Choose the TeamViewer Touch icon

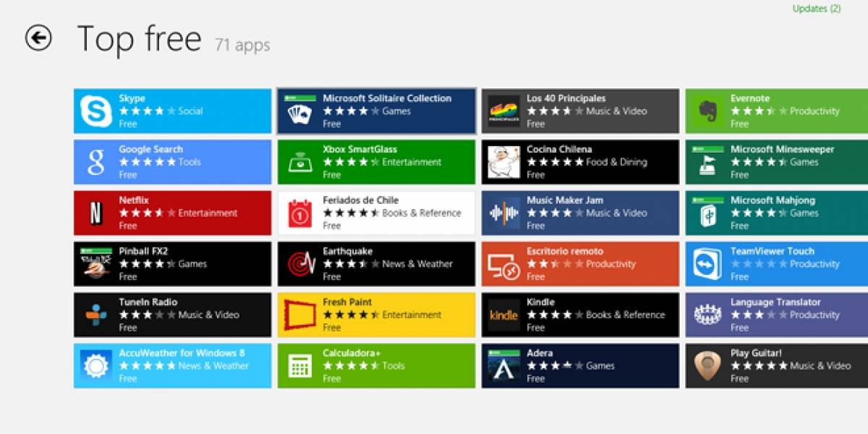(x=707, y=264)
